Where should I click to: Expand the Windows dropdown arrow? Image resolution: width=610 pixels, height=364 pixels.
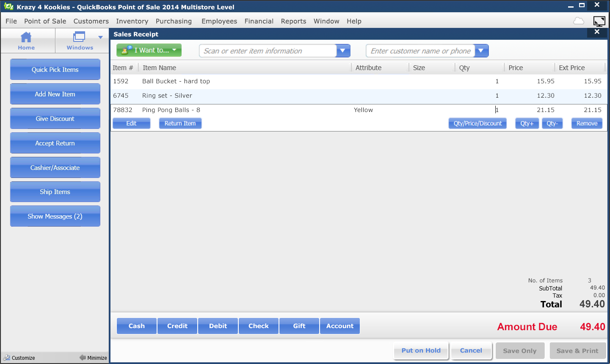tap(100, 37)
